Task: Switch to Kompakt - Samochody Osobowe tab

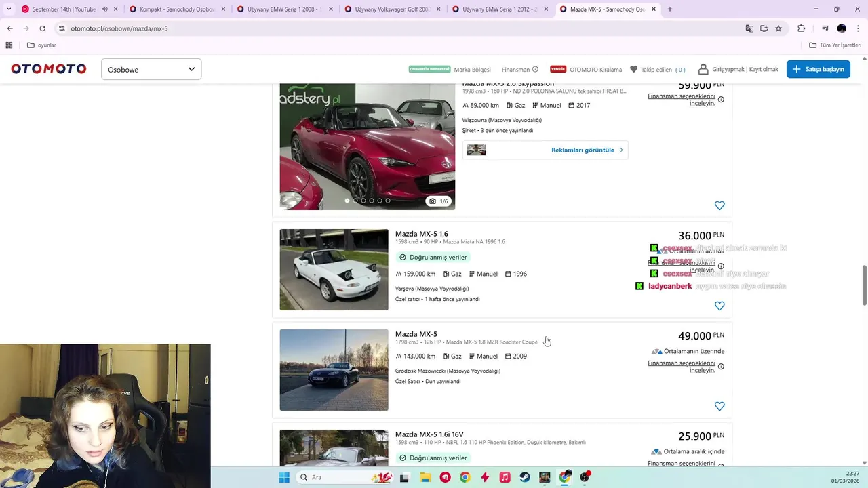Action: 177,9
